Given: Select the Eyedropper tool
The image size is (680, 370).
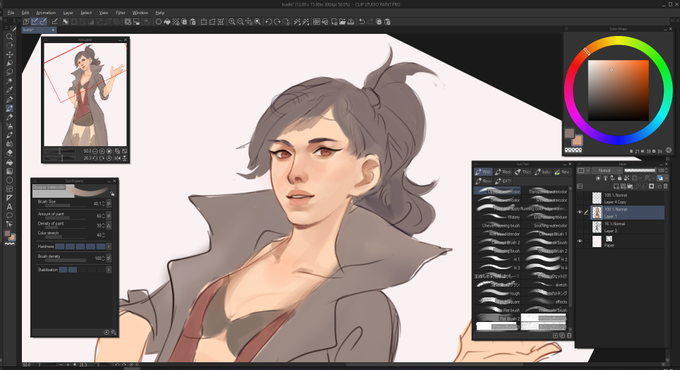Looking at the screenshot, I should (9, 90).
